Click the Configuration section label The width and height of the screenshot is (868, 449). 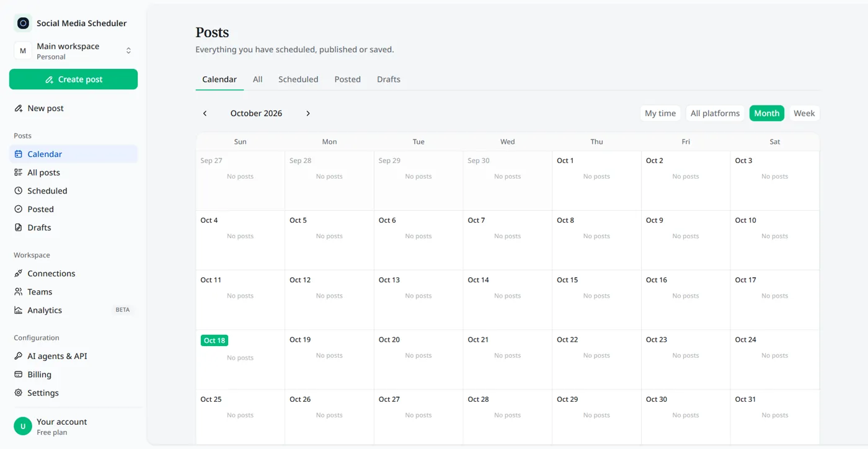[37, 338]
